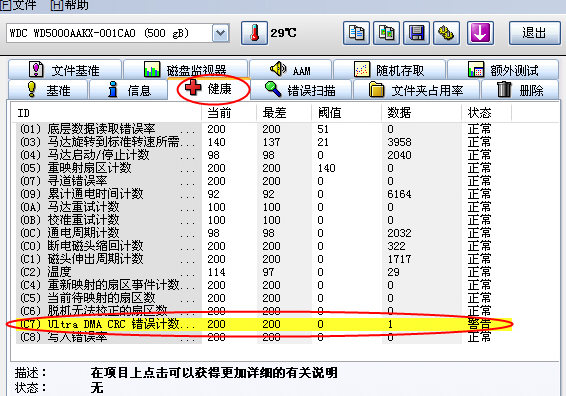Click the purple down-arrow minimize icon

coord(480,33)
